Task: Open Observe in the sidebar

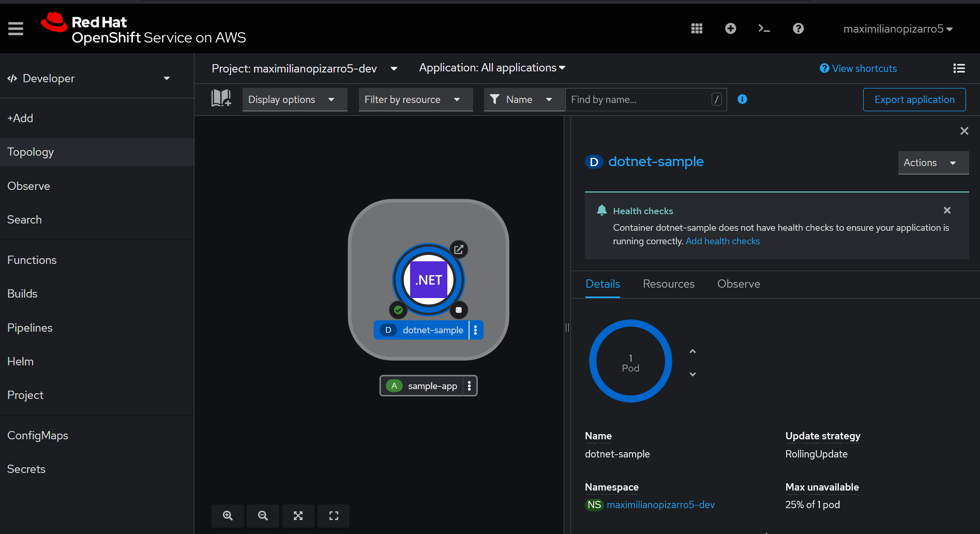Action: click(x=97, y=186)
